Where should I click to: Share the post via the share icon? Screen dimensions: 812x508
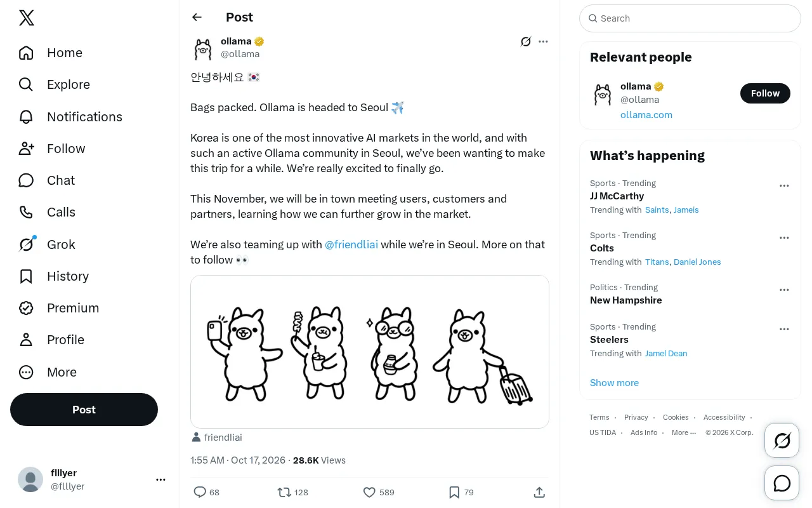(x=539, y=492)
